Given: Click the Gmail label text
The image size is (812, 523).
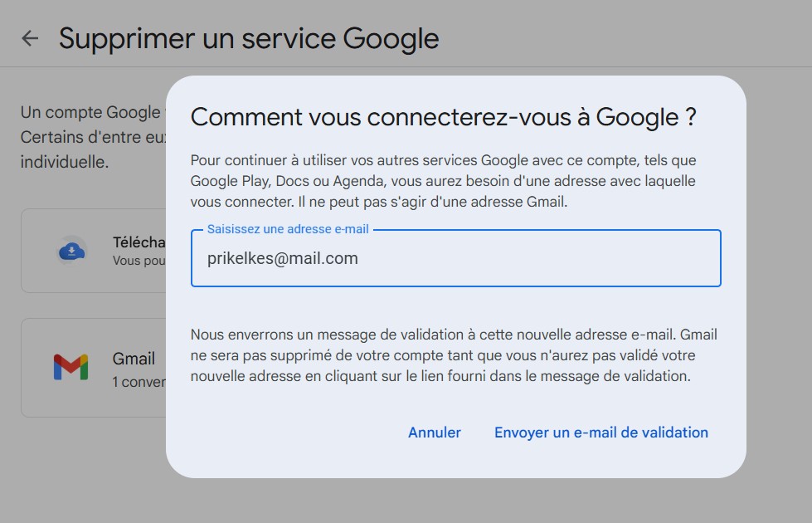Looking at the screenshot, I should [133, 358].
